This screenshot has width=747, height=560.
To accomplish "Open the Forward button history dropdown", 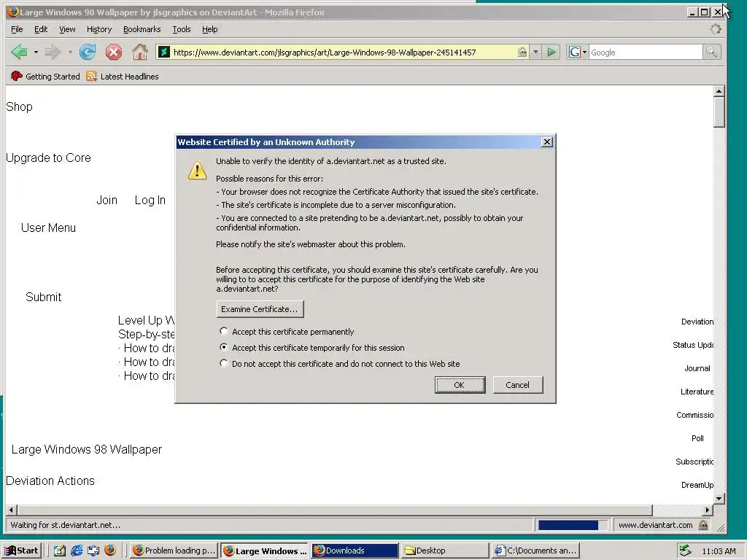I will pyautogui.click(x=70, y=52).
